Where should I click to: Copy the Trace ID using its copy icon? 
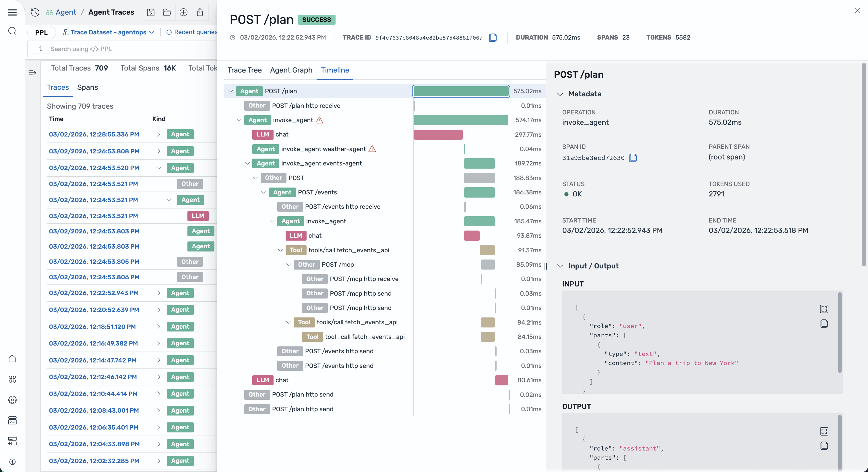click(x=493, y=38)
